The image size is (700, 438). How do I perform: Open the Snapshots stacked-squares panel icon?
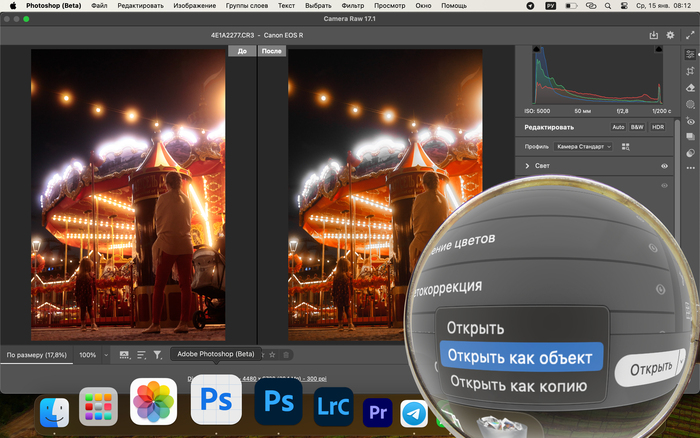click(x=690, y=137)
